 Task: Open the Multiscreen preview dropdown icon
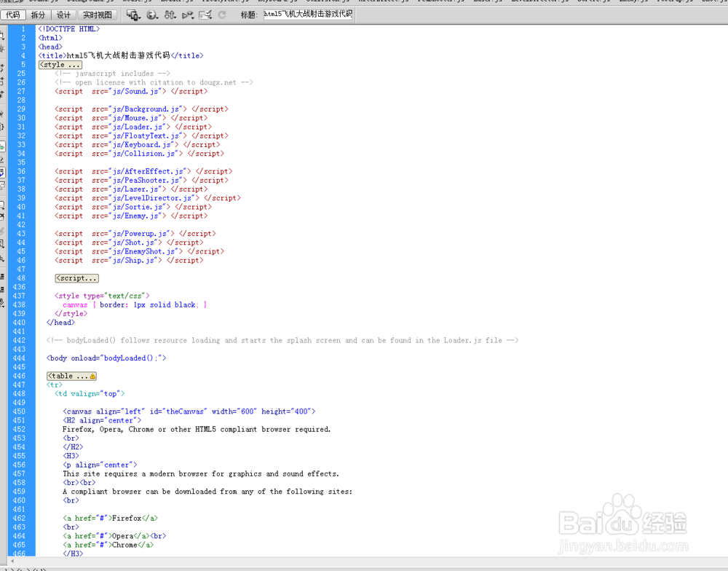(133, 15)
